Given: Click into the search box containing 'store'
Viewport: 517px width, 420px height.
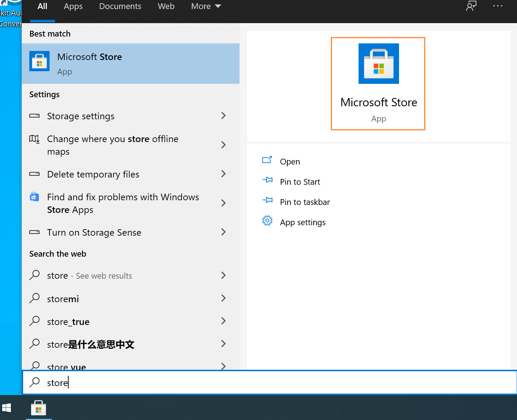Looking at the screenshot, I should click(x=270, y=382).
